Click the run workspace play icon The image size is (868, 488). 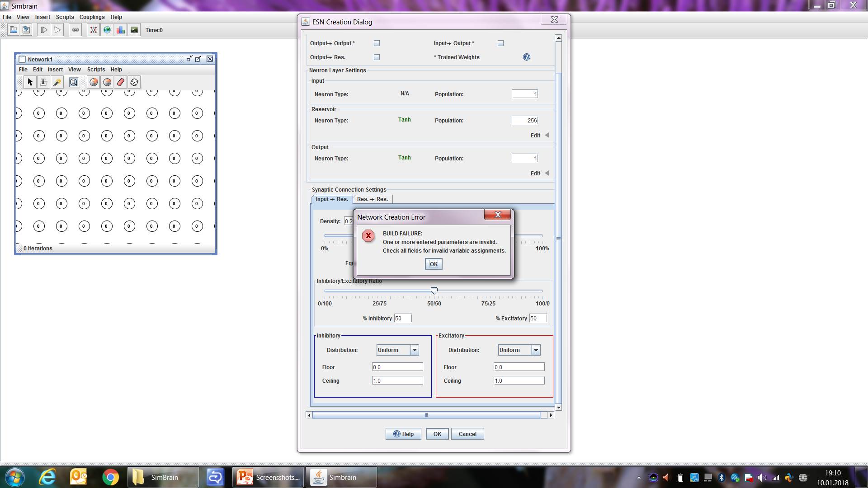tap(57, 30)
